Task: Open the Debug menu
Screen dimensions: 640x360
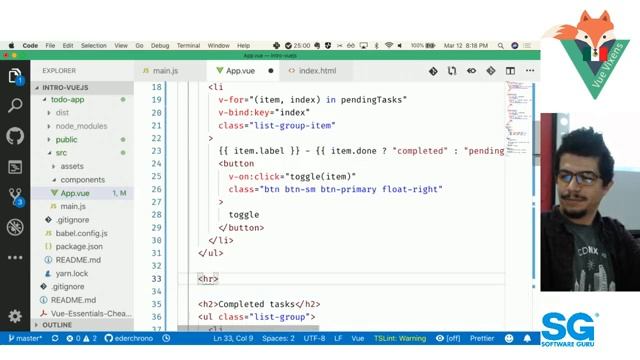Action: click(x=160, y=45)
